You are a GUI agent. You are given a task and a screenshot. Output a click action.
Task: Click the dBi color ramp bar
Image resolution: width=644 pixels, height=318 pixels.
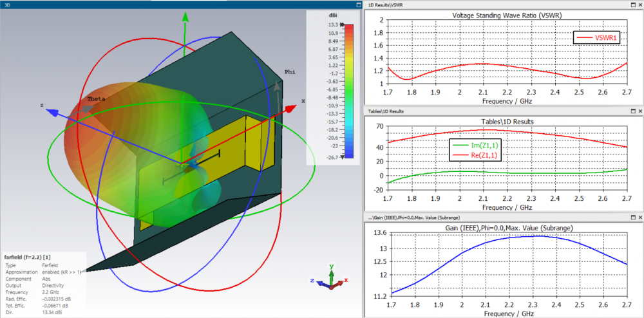coord(348,91)
